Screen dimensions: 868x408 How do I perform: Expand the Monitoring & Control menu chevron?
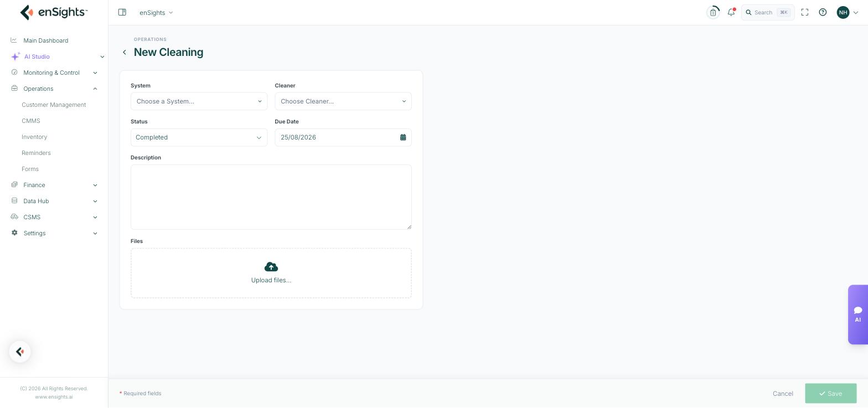[95, 73]
